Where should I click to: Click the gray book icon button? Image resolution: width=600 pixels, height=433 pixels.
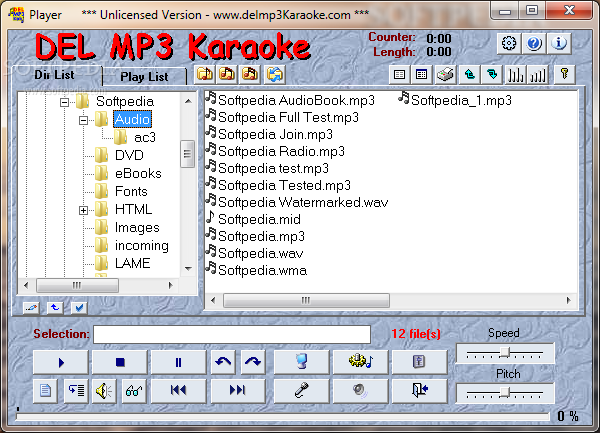click(x=419, y=362)
